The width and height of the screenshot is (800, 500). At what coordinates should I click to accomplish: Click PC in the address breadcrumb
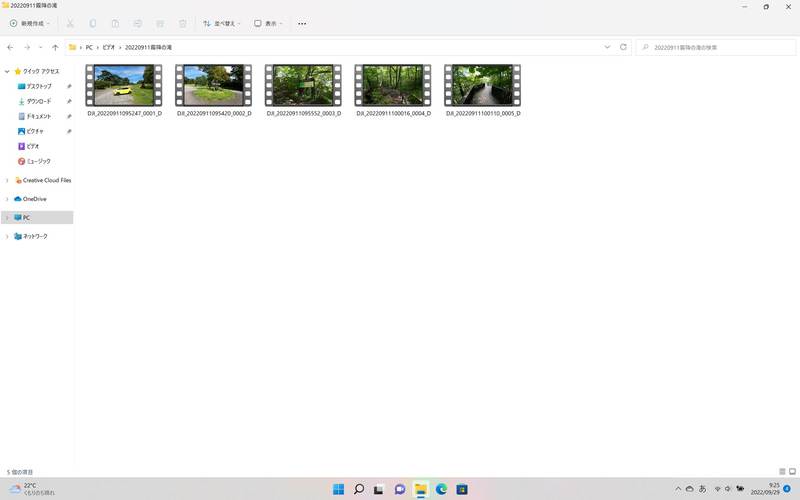89,47
